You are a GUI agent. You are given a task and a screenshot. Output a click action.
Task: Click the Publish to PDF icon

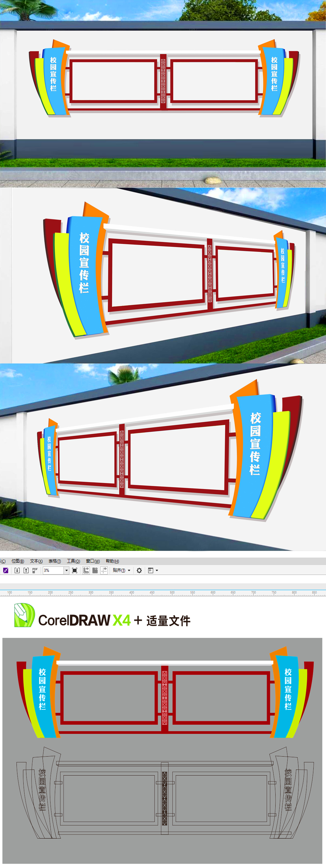click(x=35, y=570)
